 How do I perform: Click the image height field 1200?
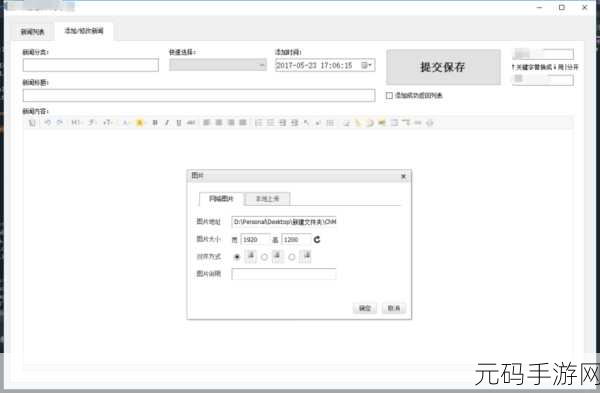(x=296, y=240)
